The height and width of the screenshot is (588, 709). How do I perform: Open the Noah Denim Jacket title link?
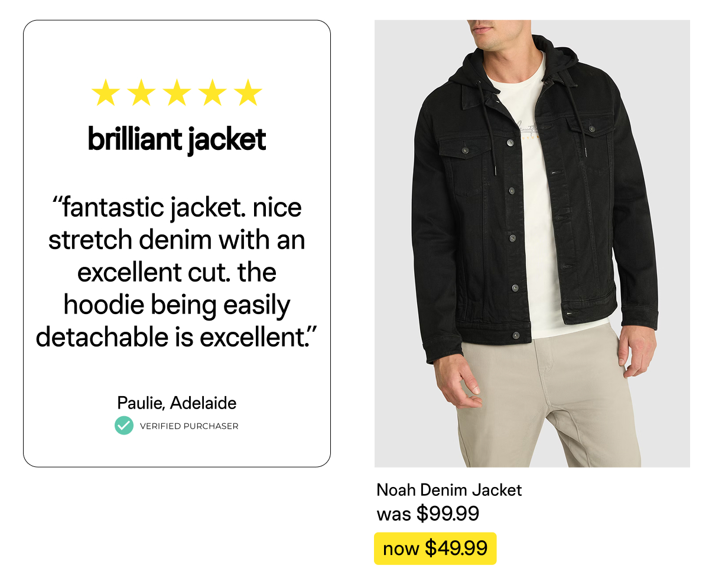(449, 490)
